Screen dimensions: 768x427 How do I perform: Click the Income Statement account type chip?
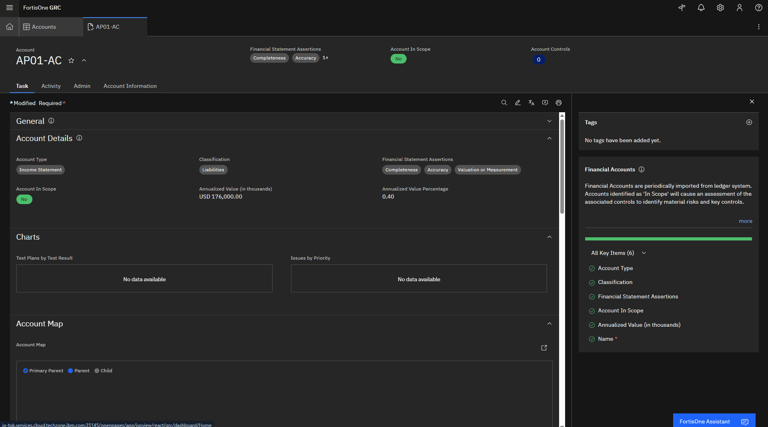(x=40, y=170)
